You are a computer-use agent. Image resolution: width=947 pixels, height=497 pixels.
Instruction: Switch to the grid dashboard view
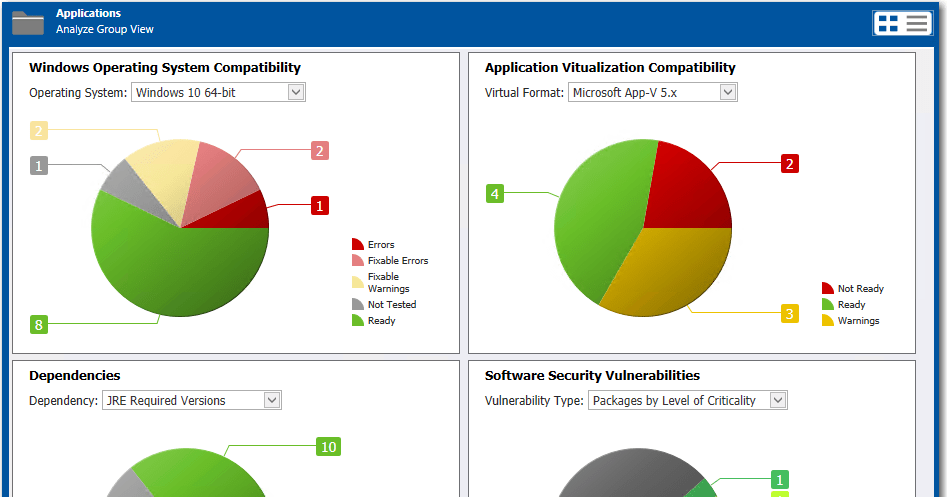click(888, 24)
